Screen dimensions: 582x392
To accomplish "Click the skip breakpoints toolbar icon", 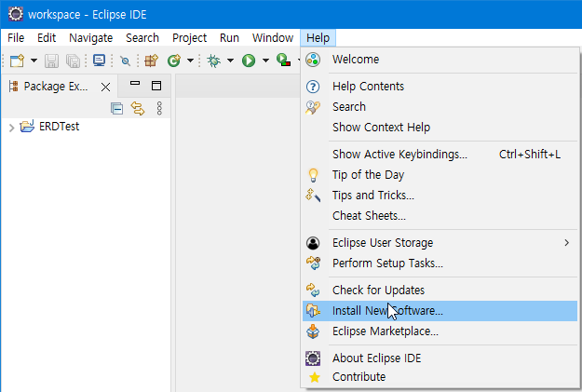I will coord(125,61).
